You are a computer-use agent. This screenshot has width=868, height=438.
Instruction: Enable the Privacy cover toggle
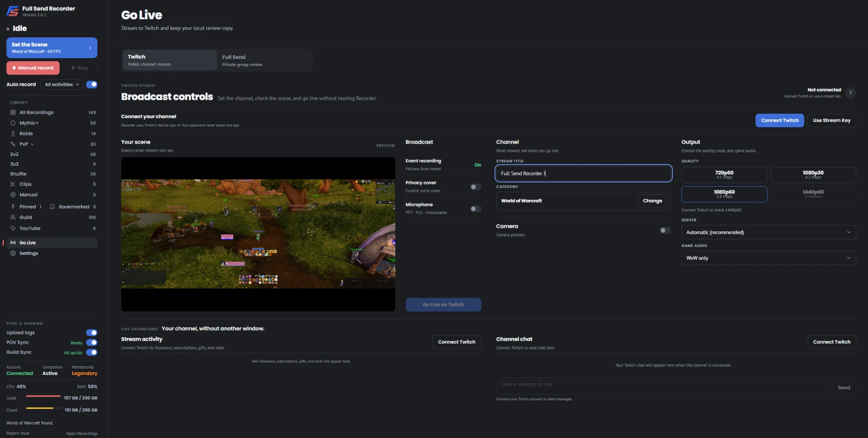coord(476,187)
